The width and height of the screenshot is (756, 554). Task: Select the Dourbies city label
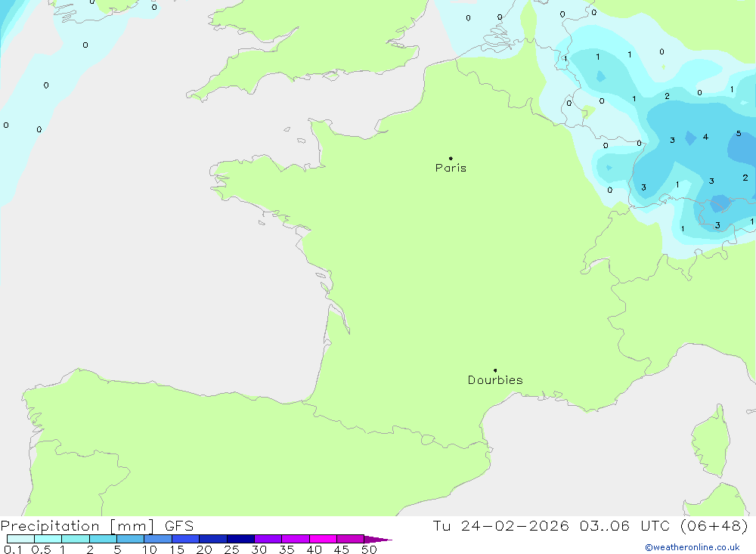(x=495, y=380)
